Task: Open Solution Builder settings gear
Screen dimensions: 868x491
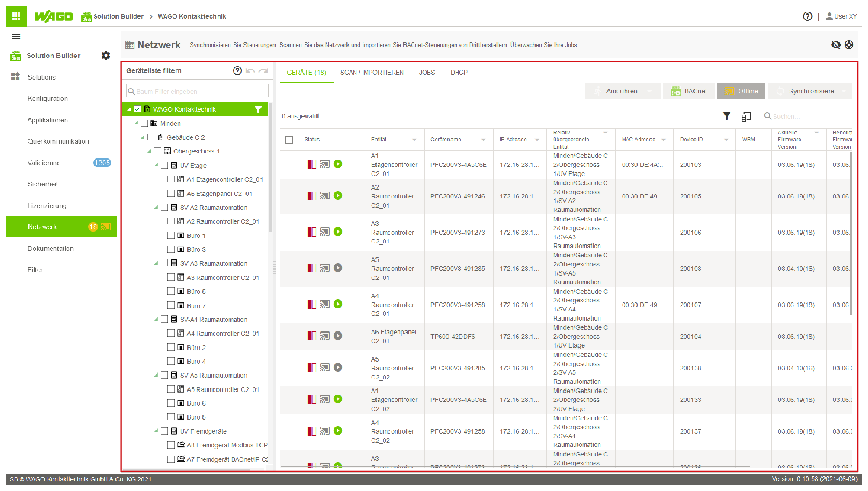Action: (106, 55)
